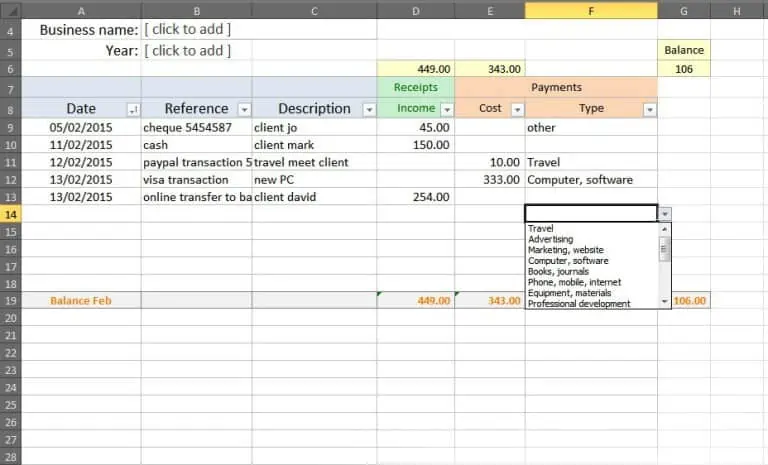Select the 106.00 balance cell in row 19

click(x=690, y=300)
